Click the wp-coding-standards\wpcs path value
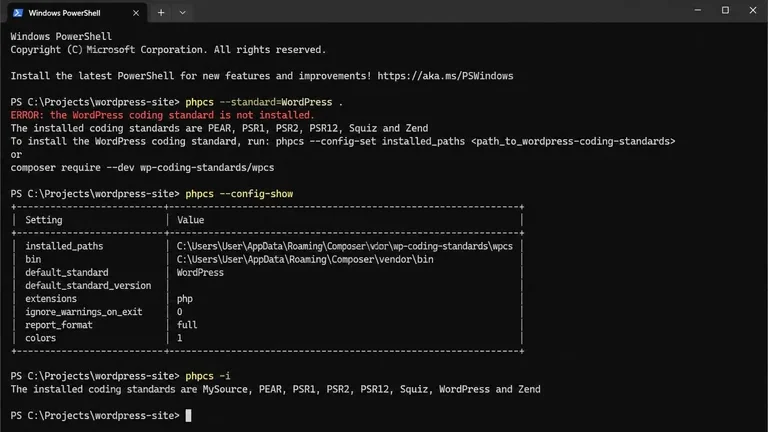 344,246
